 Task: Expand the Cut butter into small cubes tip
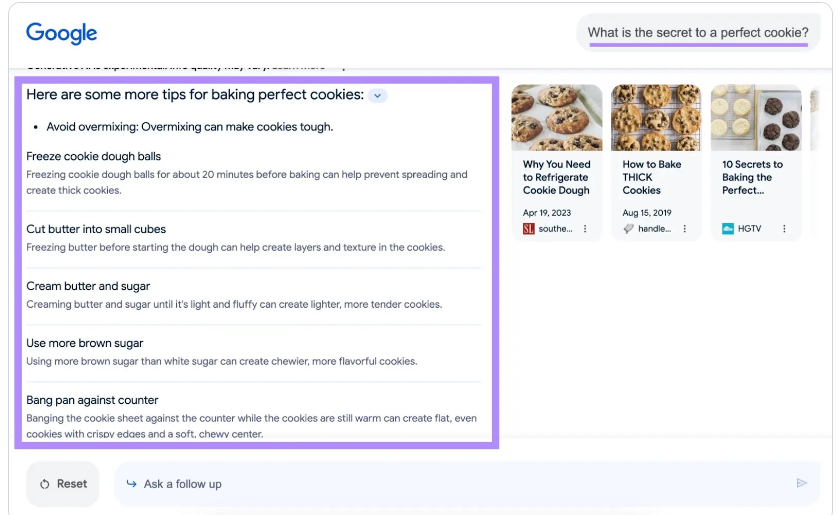click(x=96, y=229)
